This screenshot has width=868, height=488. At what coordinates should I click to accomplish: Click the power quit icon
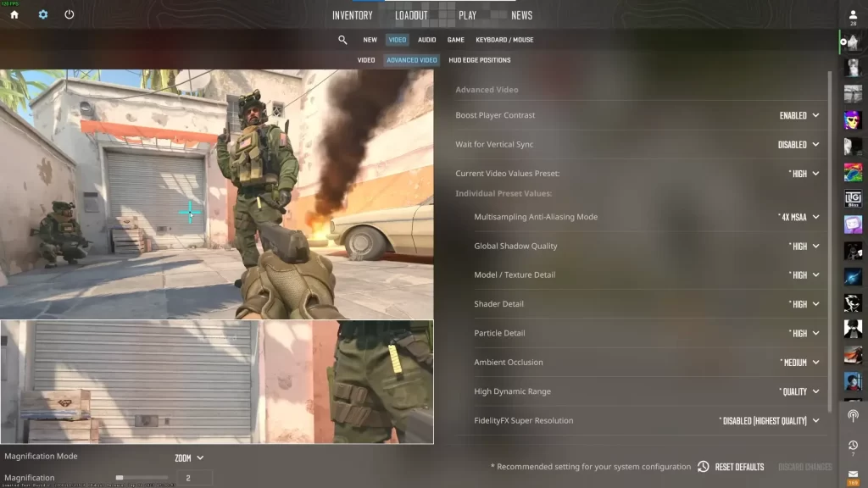point(70,15)
